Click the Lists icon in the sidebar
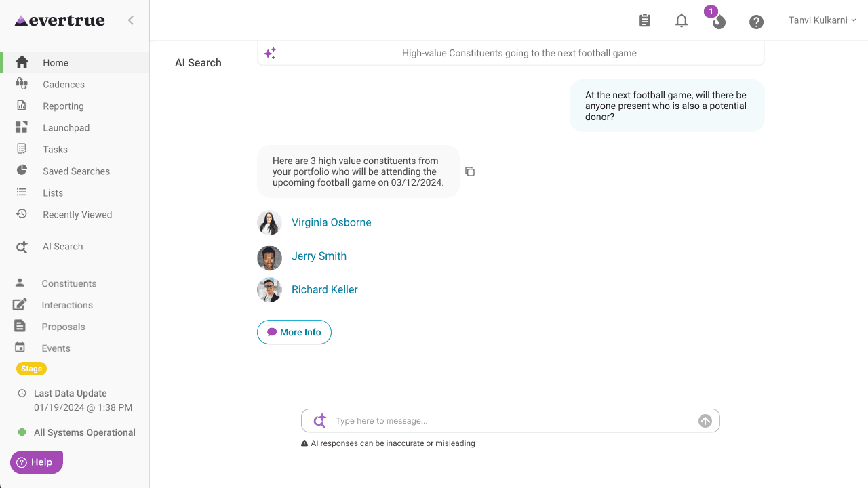The height and width of the screenshot is (488, 868). (x=22, y=192)
